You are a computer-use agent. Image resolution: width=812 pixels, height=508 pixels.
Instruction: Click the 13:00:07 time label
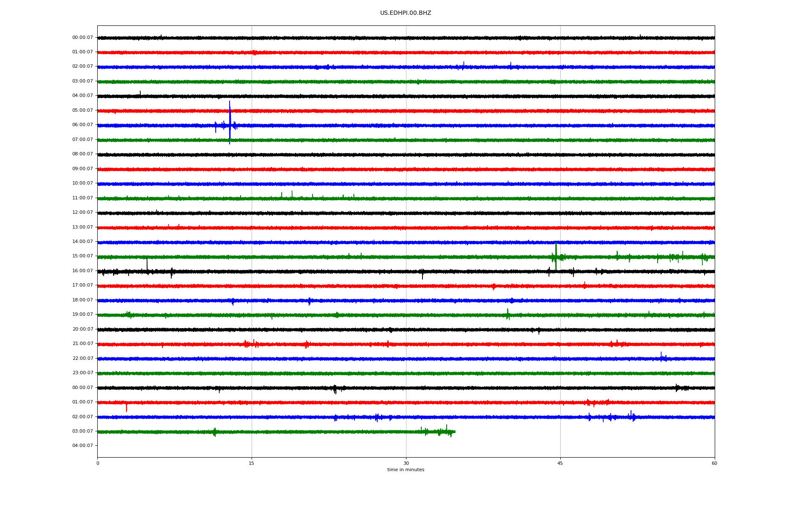(x=82, y=227)
